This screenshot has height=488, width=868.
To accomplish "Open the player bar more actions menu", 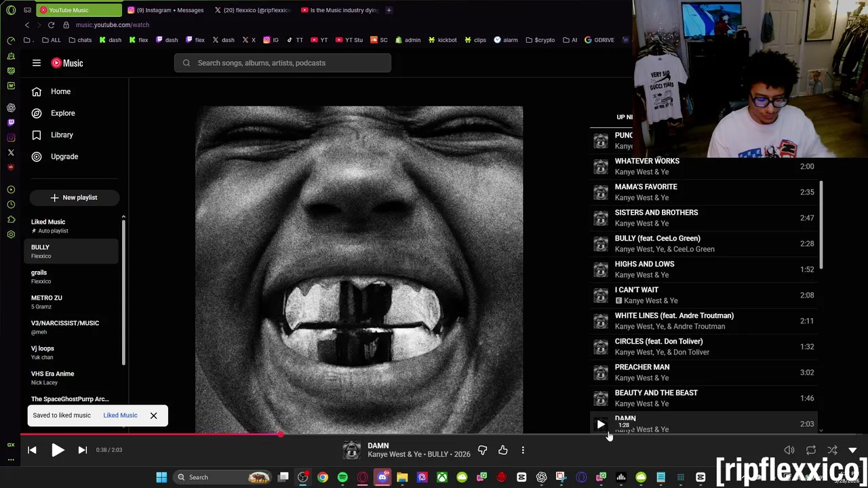I will point(523,450).
